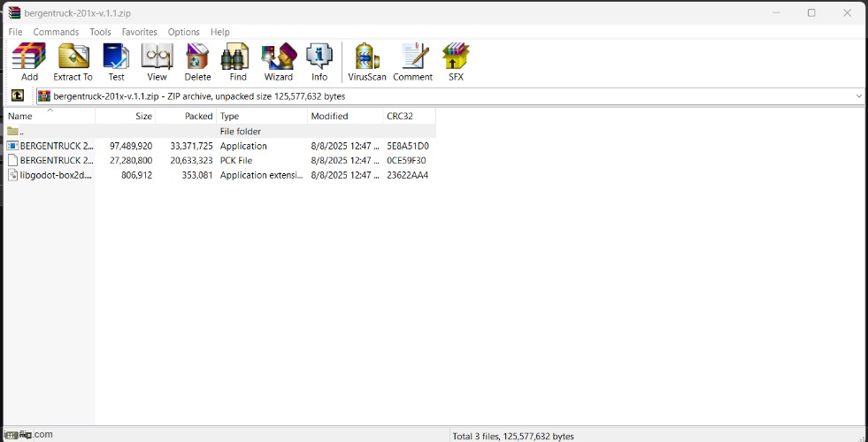Sort by the Size column header

(x=126, y=116)
